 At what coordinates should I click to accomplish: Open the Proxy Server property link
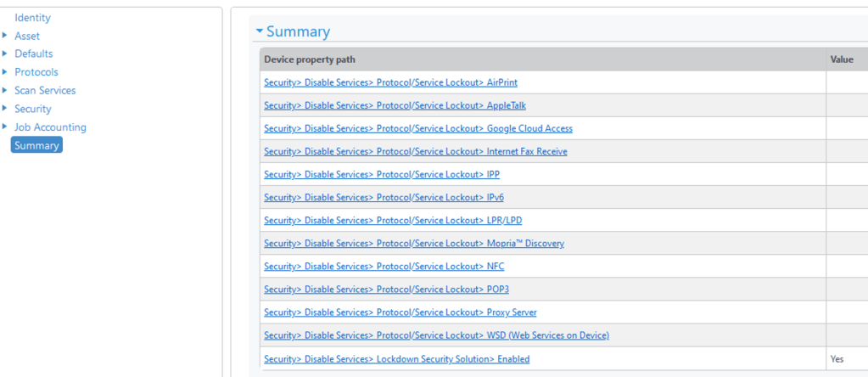400,312
